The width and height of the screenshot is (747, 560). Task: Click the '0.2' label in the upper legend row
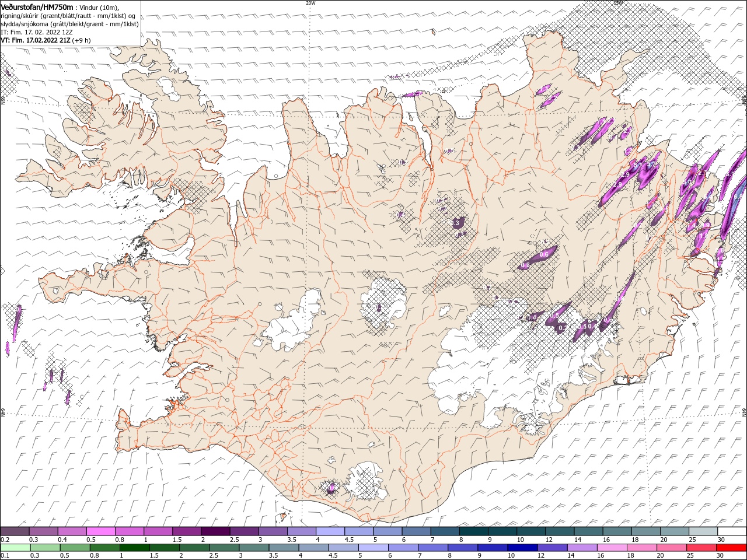5,540
